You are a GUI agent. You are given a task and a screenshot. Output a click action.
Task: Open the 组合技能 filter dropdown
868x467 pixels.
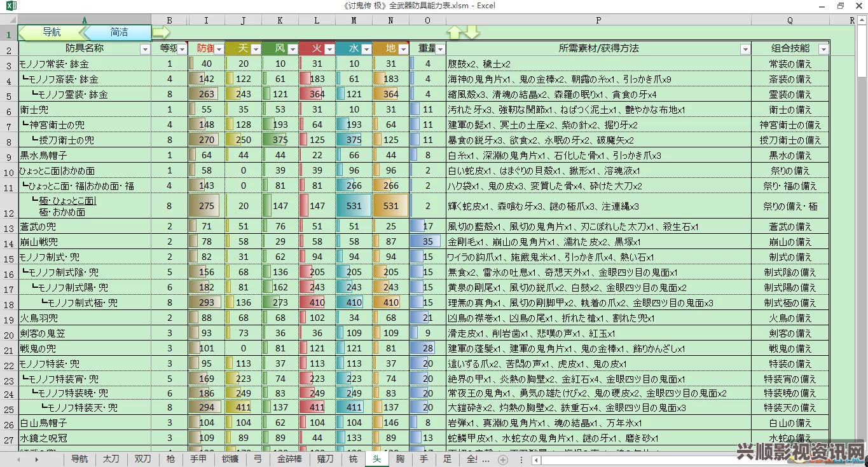click(x=823, y=49)
